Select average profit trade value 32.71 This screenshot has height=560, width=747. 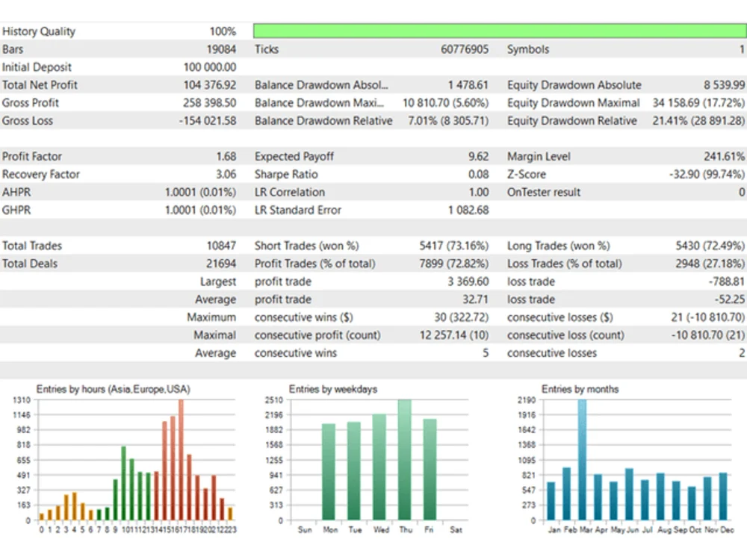click(475, 299)
